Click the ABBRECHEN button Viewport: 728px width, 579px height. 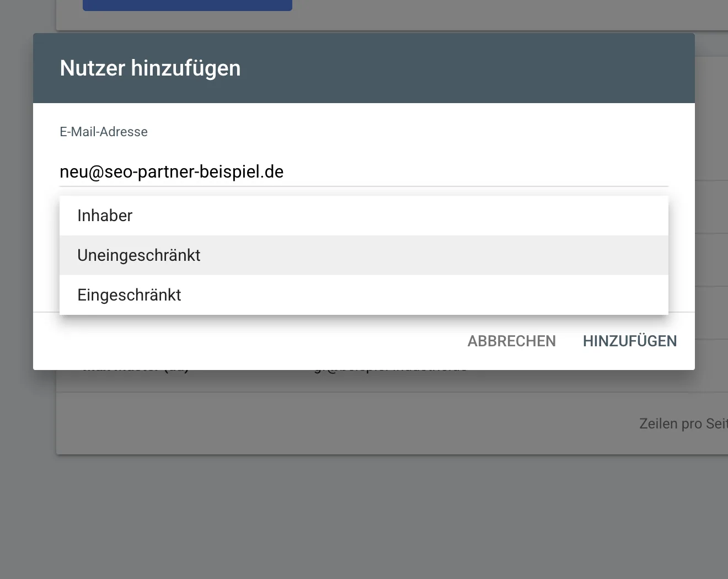coord(512,341)
